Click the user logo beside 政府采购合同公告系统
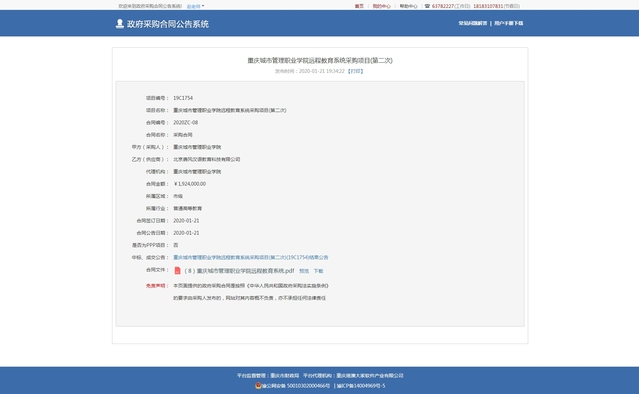This screenshot has width=639, height=394. click(x=119, y=24)
